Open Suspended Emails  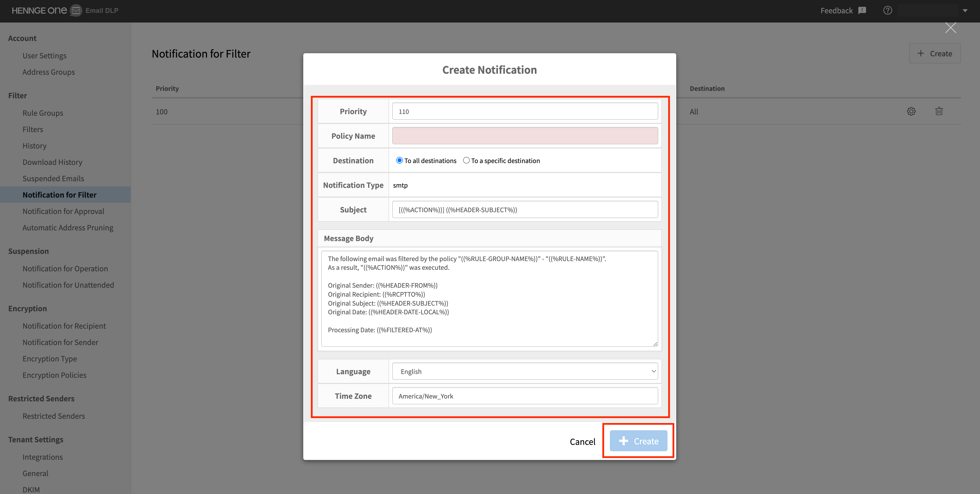pyautogui.click(x=53, y=178)
